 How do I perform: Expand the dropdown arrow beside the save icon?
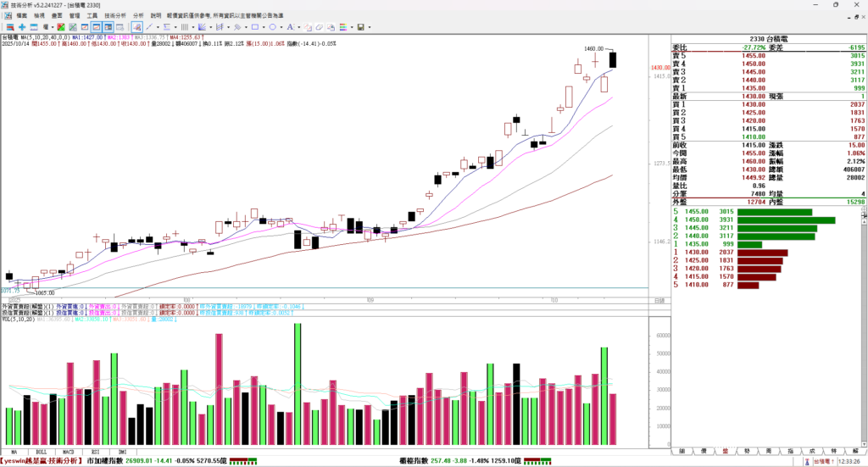click(x=370, y=27)
